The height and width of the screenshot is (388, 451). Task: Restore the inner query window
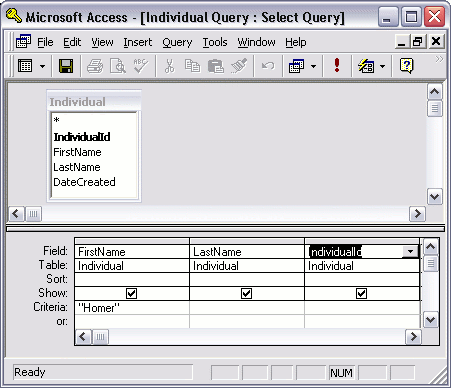point(418,42)
